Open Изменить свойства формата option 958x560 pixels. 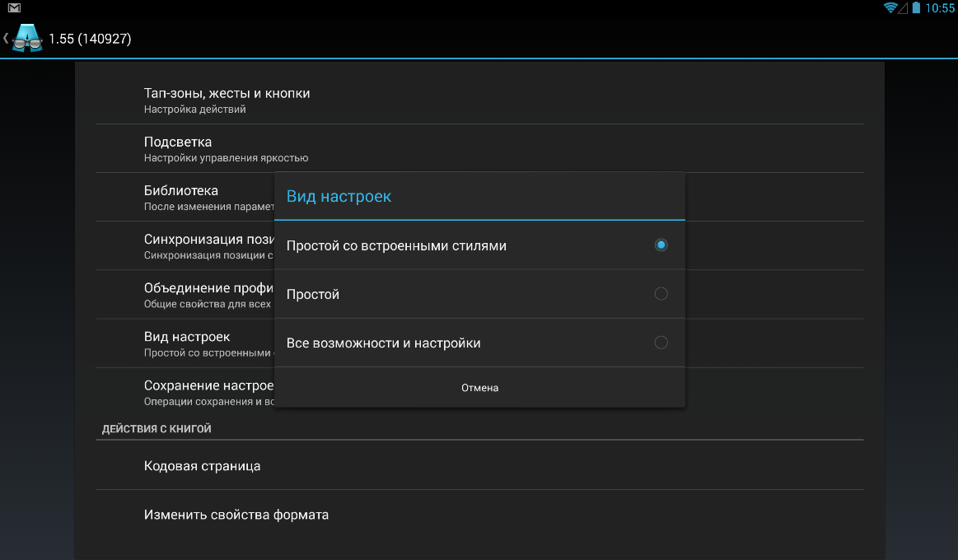coord(479,514)
